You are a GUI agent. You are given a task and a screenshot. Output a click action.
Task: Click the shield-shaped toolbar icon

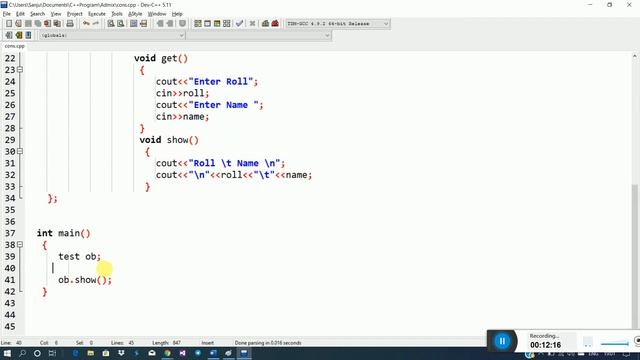click(182, 24)
